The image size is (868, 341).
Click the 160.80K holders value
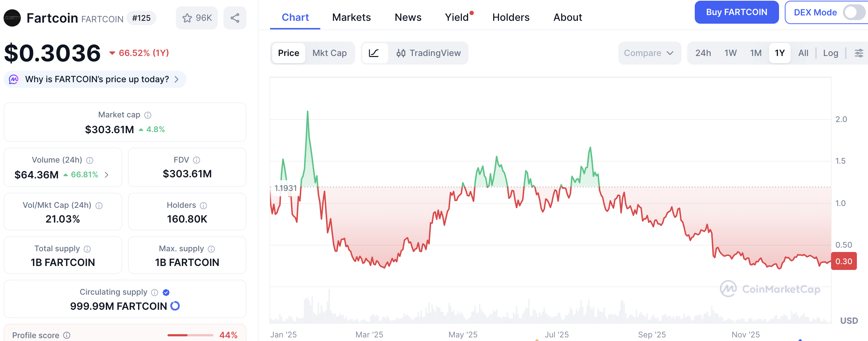pos(187,219)
